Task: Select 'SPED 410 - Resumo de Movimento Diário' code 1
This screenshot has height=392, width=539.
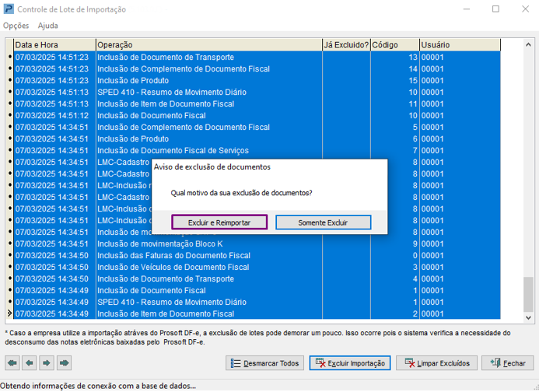Action: click(x=257, y=303)
